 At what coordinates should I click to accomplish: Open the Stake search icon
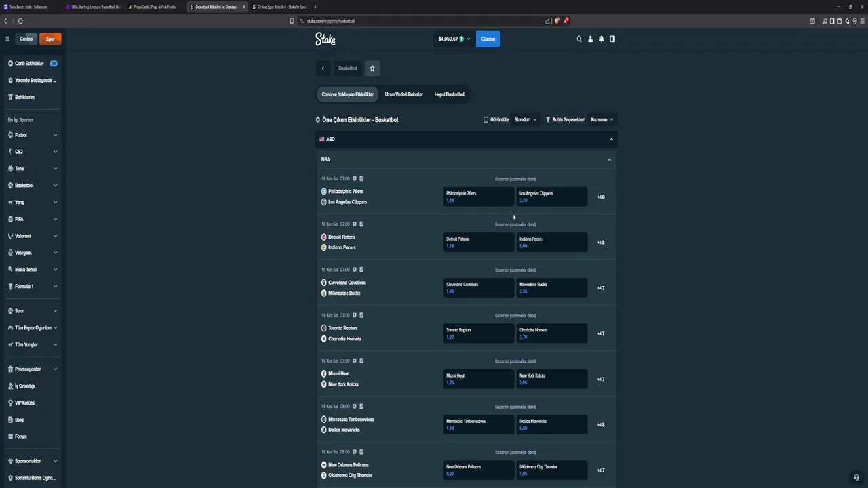coord(579,39)
